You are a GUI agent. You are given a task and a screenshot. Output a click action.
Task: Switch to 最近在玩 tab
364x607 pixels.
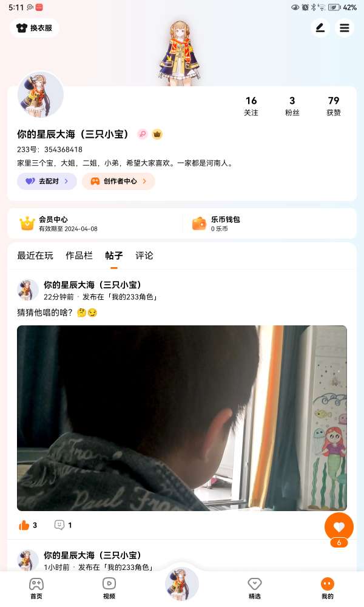click(x=35, y=256)
